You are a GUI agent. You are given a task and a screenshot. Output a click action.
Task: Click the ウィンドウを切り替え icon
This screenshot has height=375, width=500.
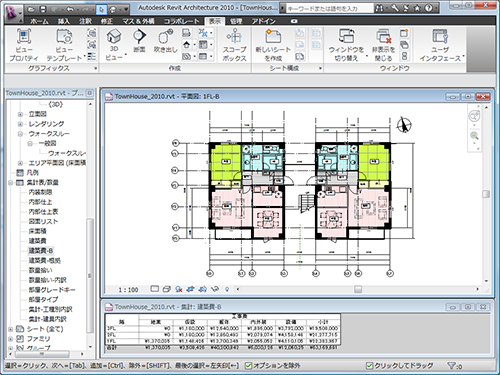pyautogui.click(x=346, y=36)
